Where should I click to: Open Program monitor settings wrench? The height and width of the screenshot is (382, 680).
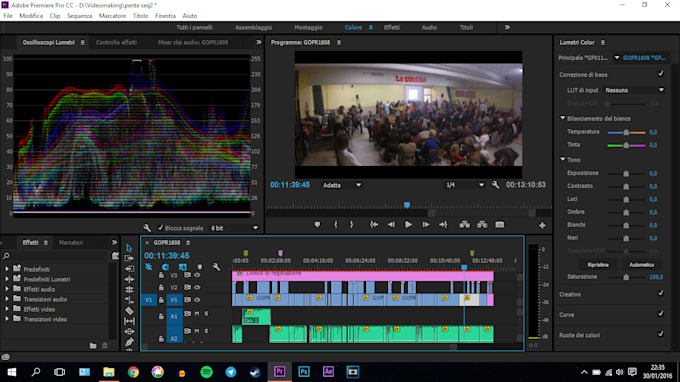496,185
